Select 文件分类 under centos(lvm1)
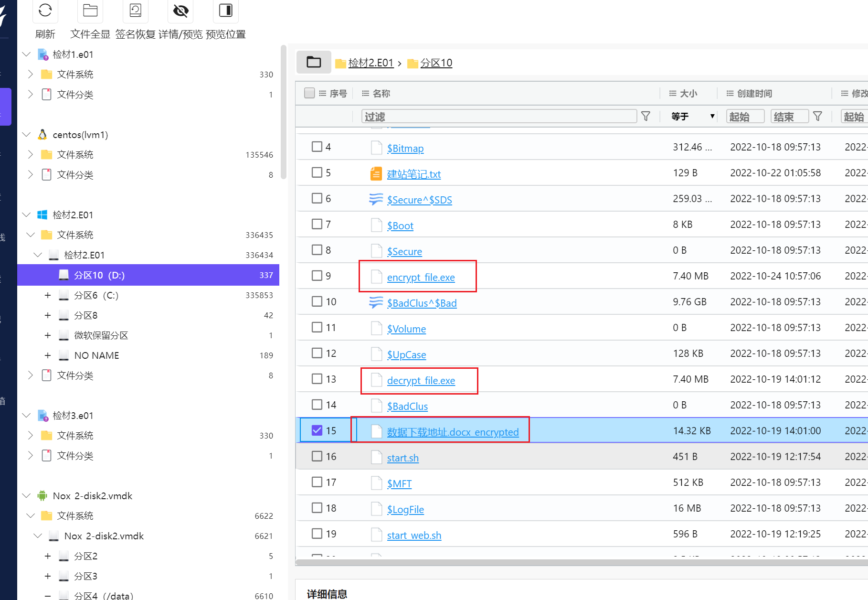868x600 pixels. point(75,175)
